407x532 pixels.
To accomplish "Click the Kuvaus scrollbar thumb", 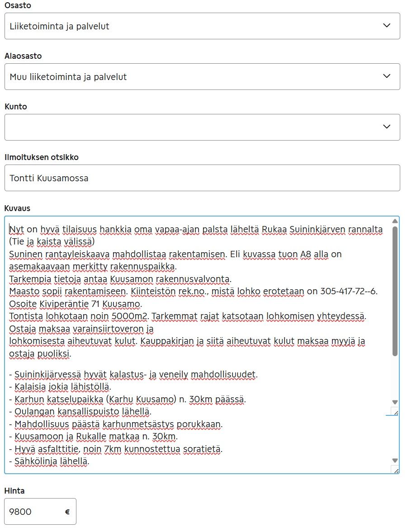I will coord(395,289).
